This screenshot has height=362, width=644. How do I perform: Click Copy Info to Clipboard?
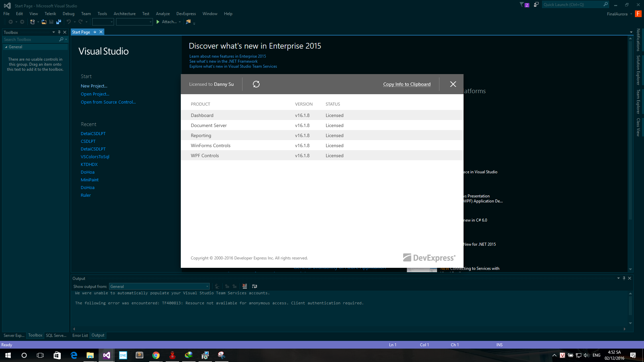[x=407, y=84]
